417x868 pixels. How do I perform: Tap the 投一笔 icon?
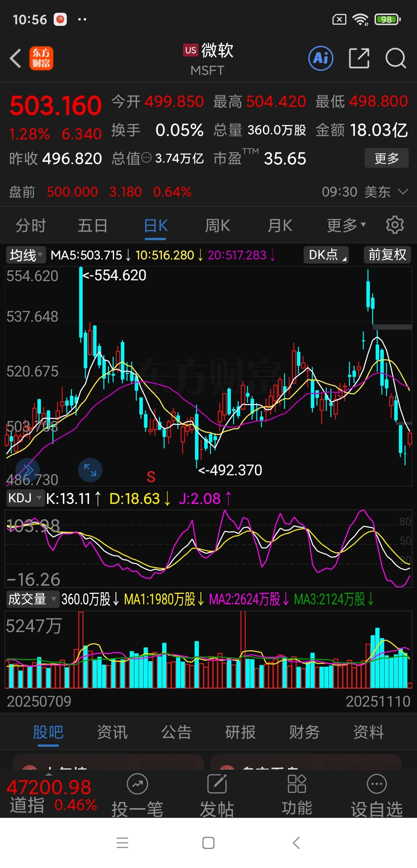pyautogui.click(x=137, y=784)
